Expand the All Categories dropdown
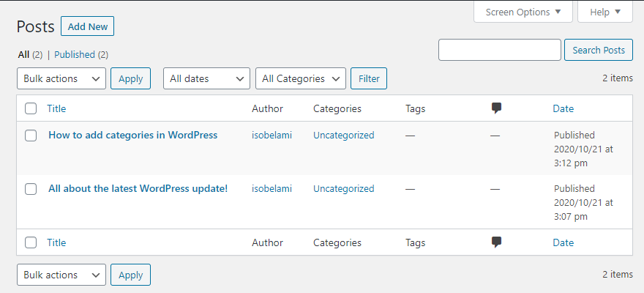This screenshot has height=293, width=644. click(301, 78)
